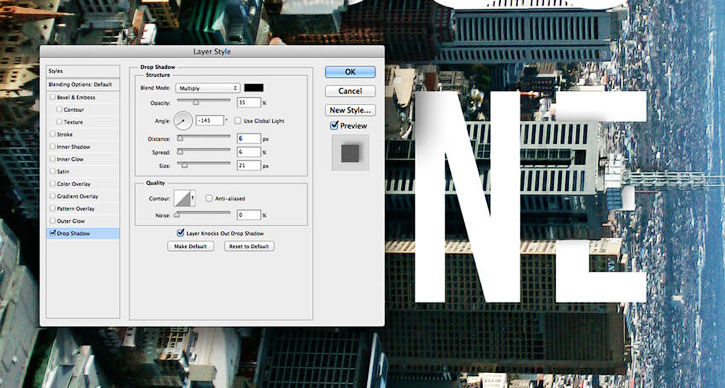Uncheck the Drop Shadow effect checkbox
This screenshot has height=388, width=725.
(53, 233)
